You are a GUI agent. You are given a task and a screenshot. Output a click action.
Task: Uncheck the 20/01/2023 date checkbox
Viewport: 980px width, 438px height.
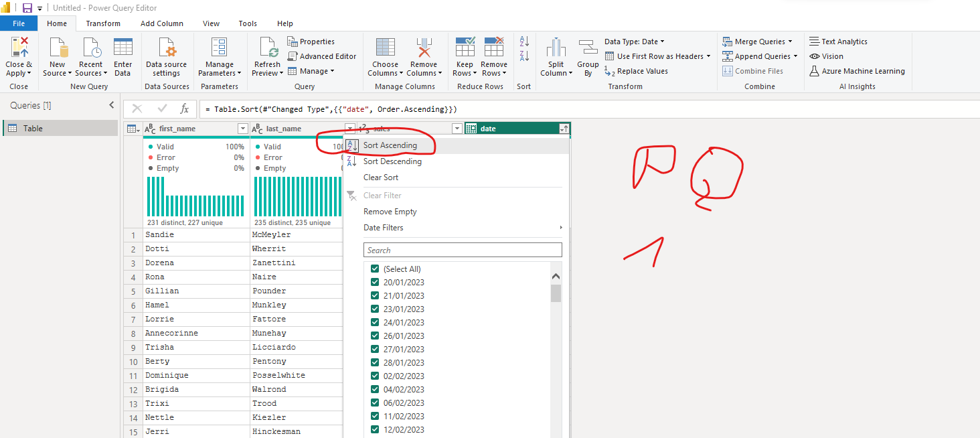tap(375, 282)
